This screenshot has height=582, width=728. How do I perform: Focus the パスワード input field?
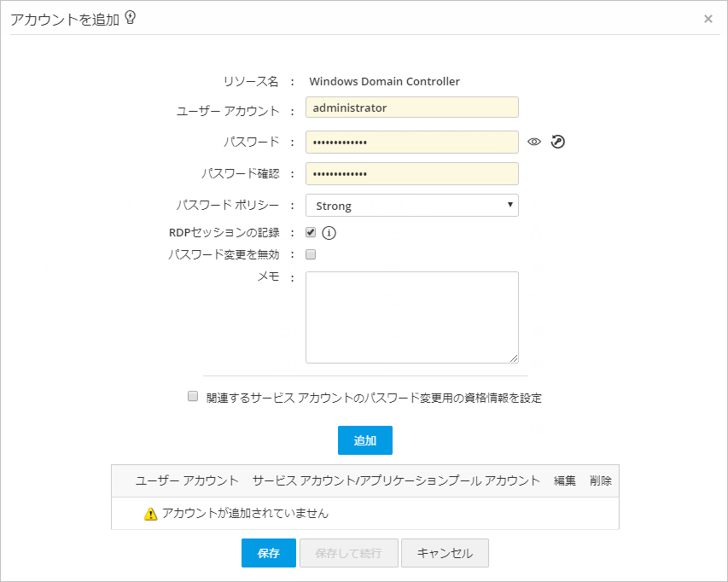(x=412, y=142)
